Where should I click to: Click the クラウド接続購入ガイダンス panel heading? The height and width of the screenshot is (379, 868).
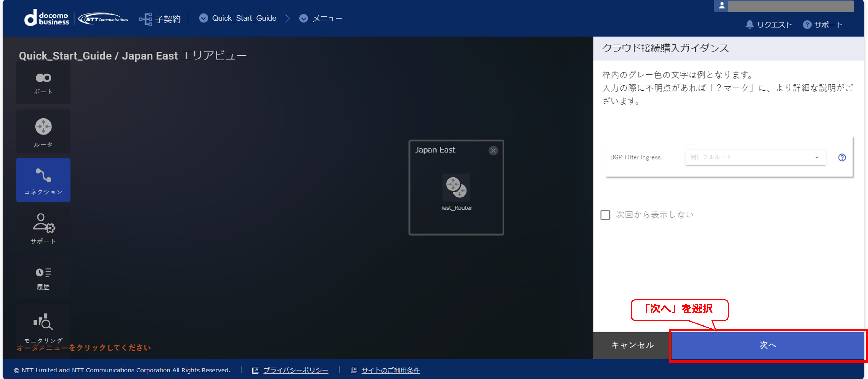665,48
